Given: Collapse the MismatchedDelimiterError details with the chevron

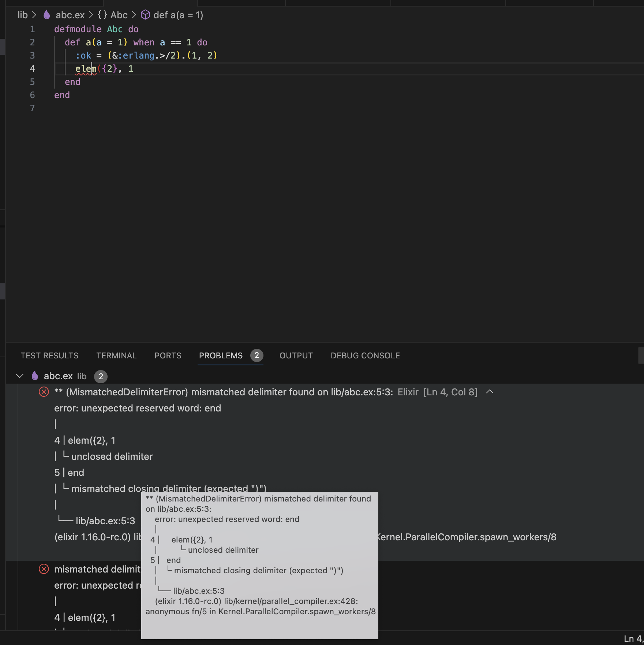Looking at the screenshot, I should [x=490, y=392].
